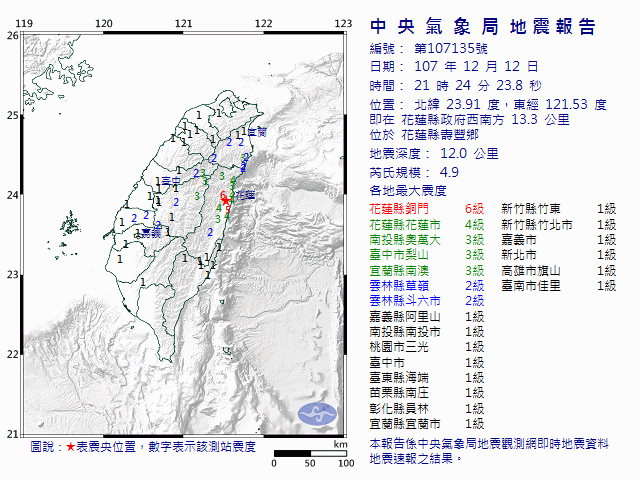The image size is (640, 480).
Task: Click the longitude value 東經 121.53 度
Action: tap(560, 104)
